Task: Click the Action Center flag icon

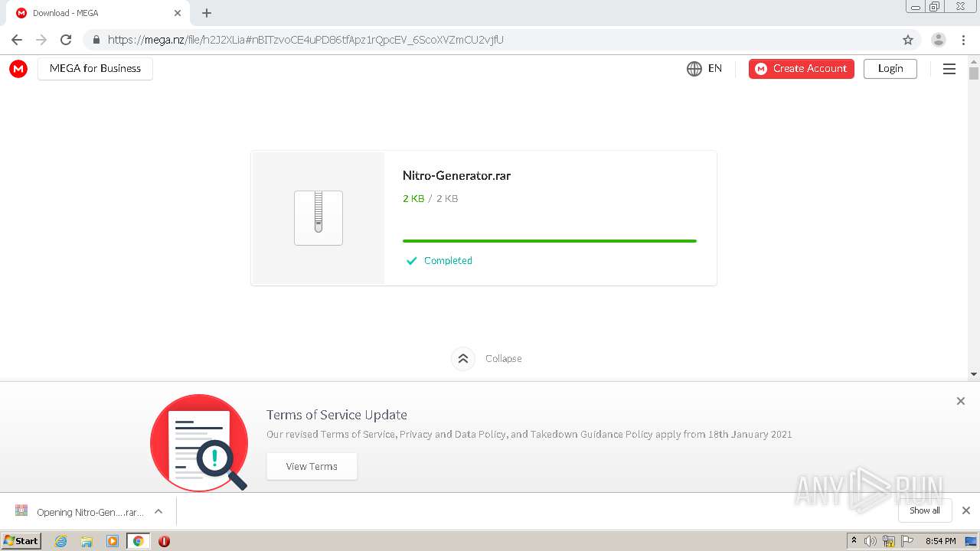Action: [x=907, y=541]
